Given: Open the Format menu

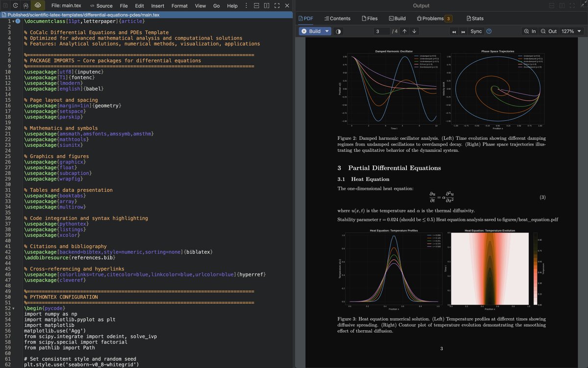Looking at the screenshot, I should click(181, 5).
